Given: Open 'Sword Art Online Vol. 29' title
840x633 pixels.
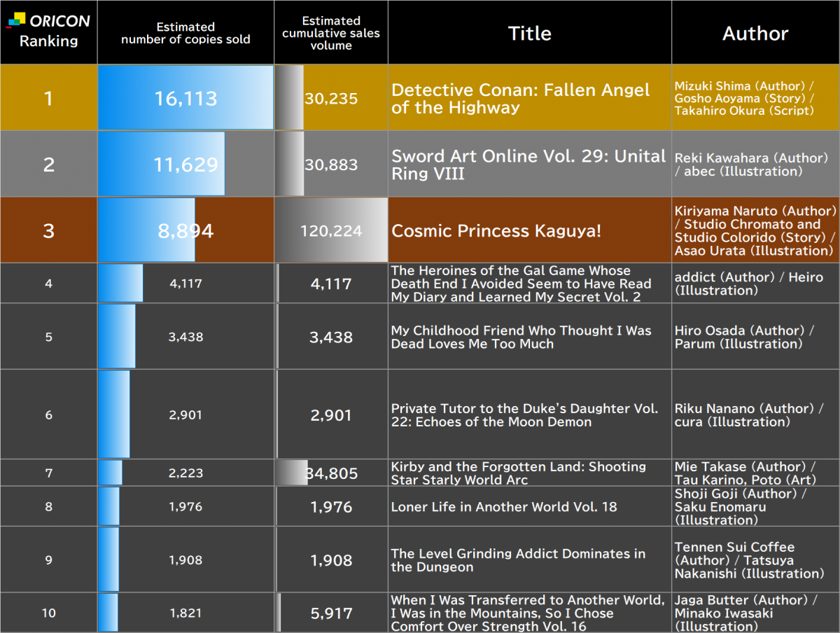Looking at the screenshot, I should click(x=528, y=165).
